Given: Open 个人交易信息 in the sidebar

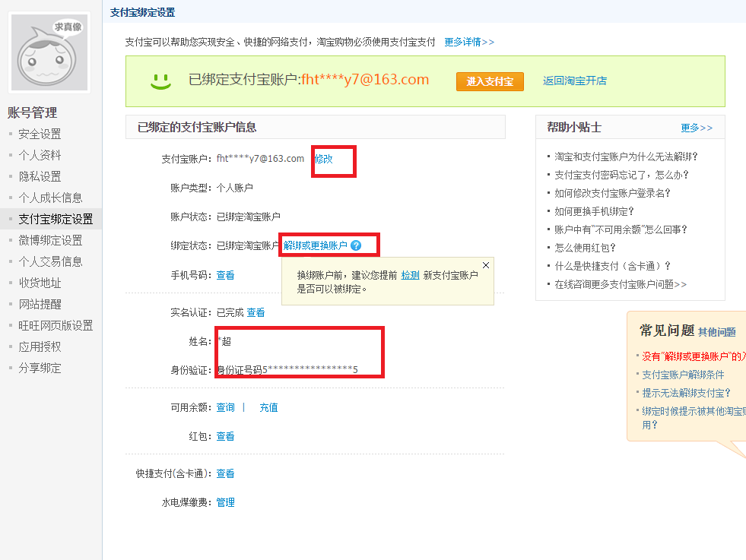Looking at the screenshot, I should (x=50, y=261).
